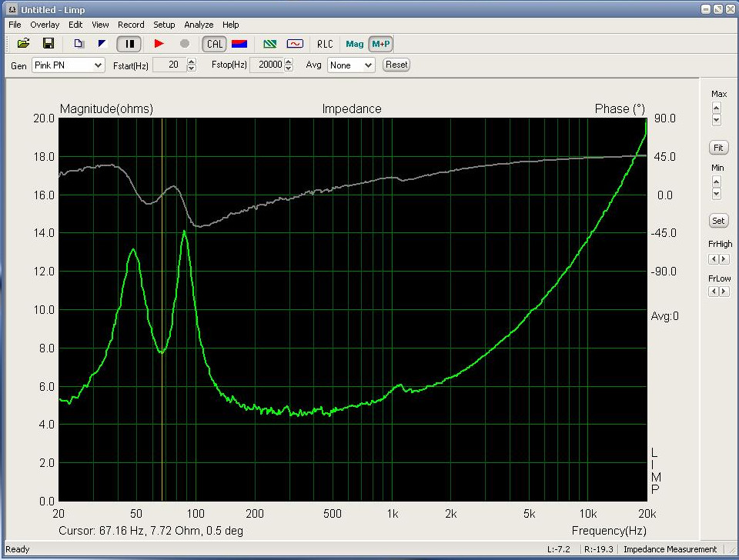
Task: Increase Fstop with the up arrow
Action: [289, 62]
